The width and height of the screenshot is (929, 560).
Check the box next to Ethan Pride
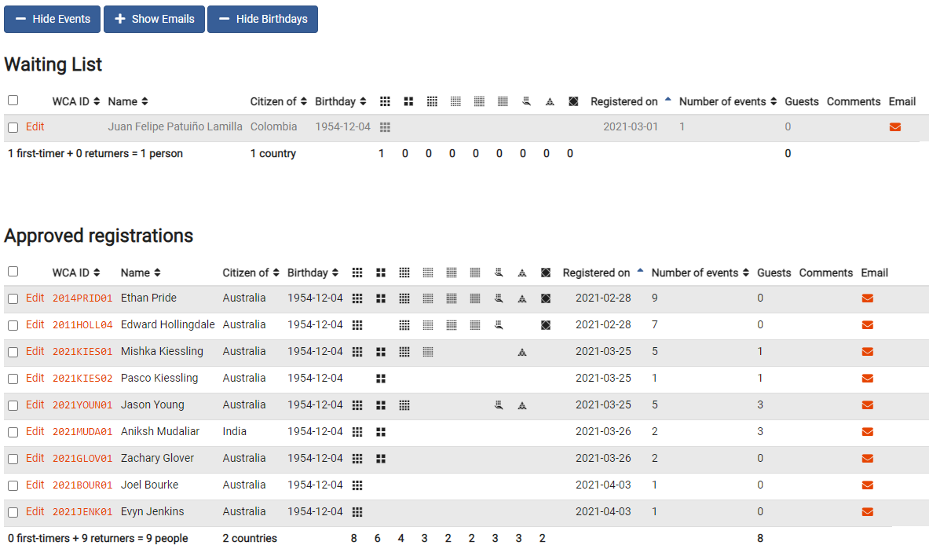coord(13,298)
